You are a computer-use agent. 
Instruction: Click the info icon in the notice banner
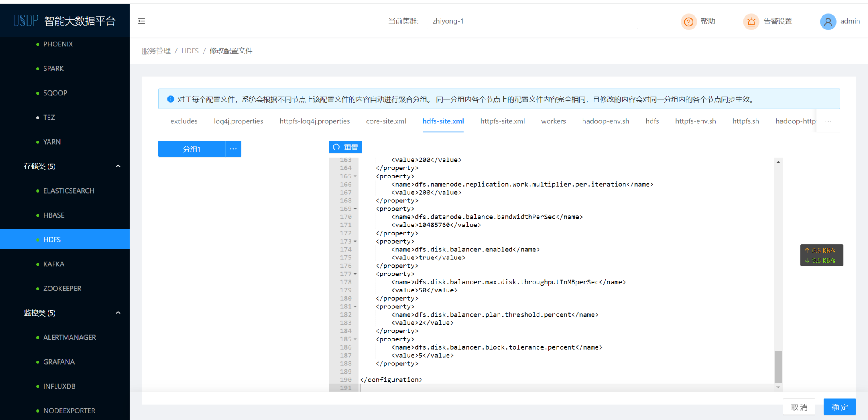pyautogui.click(x=170, y=99)
